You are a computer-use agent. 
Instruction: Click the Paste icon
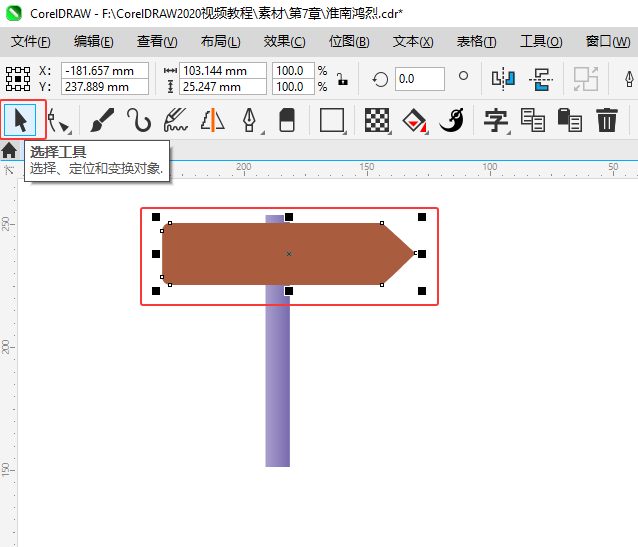click(x=570, y=120)
